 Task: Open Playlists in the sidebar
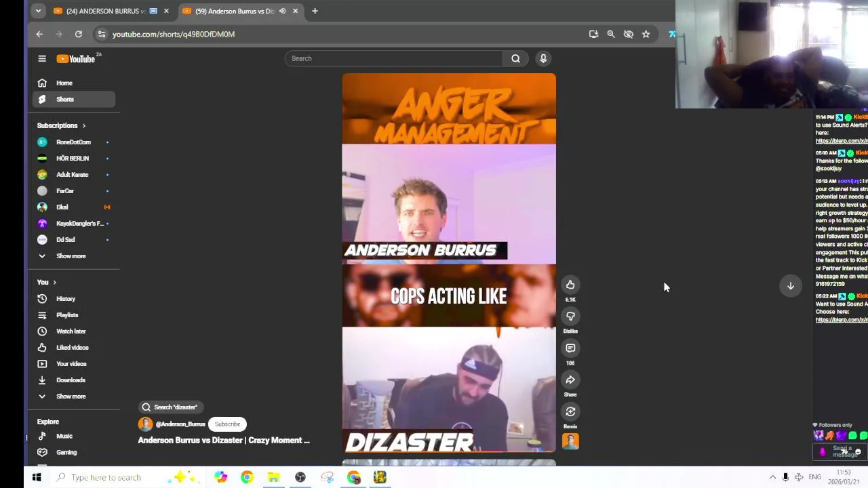click(x=74, y=314)
